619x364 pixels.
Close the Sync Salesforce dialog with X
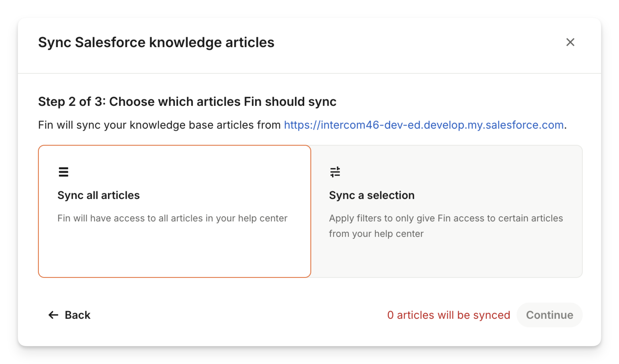(570, 42)
